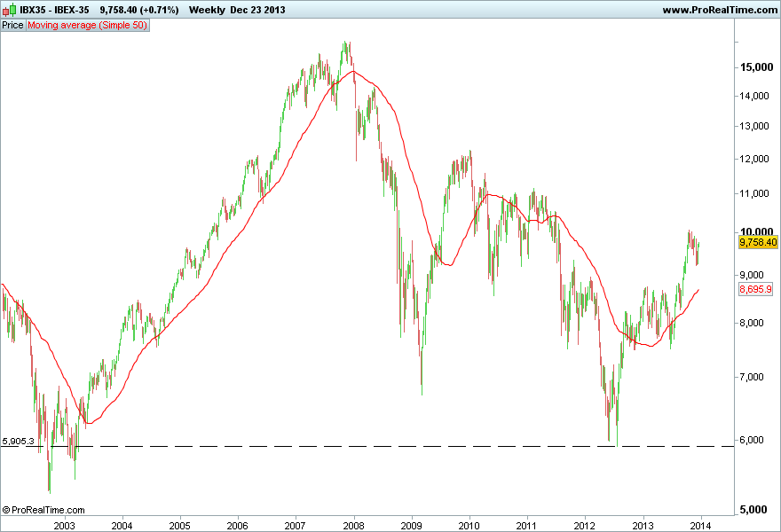The width and height of the screenshot is (781, 532).
Task: Click the 15,000 price axis label
Action: point(756,67)
